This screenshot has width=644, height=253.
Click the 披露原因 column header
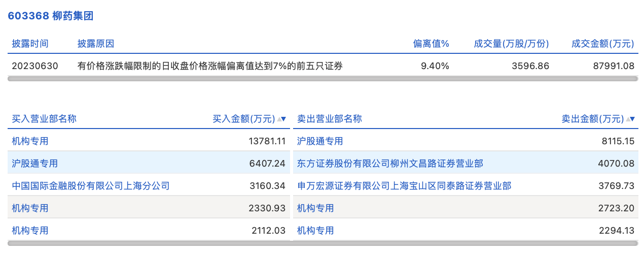click(96, 44)
